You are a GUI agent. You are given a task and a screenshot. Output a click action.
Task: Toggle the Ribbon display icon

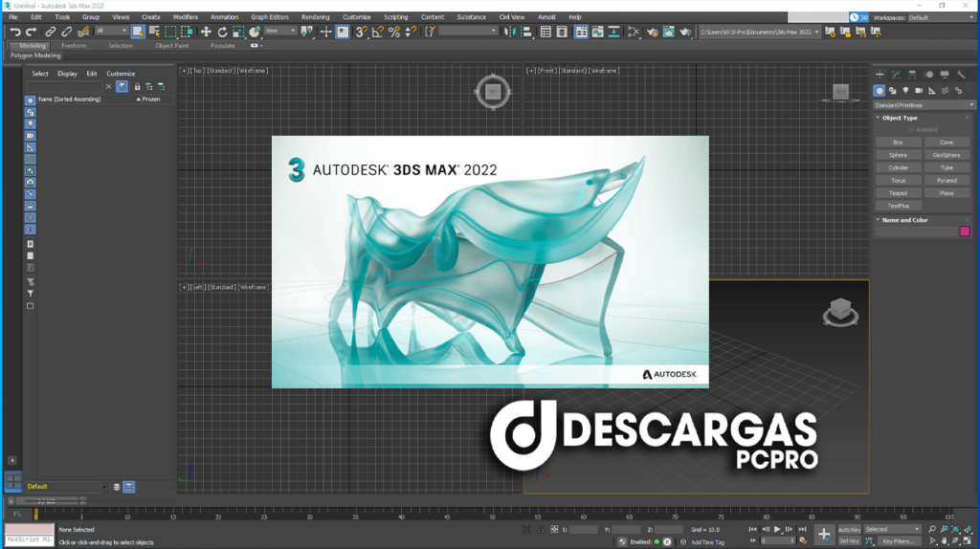[x=581, y=32]
